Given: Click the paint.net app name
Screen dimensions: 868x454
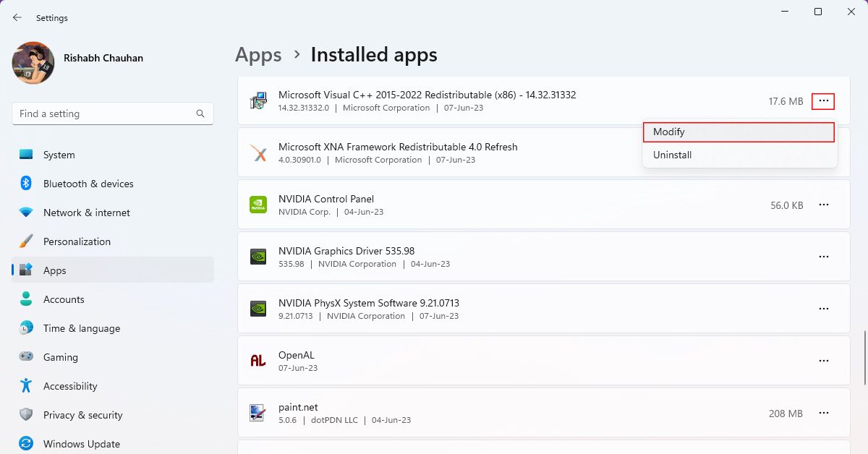Looking at the screenshot, I should click(x=298, y=407).
